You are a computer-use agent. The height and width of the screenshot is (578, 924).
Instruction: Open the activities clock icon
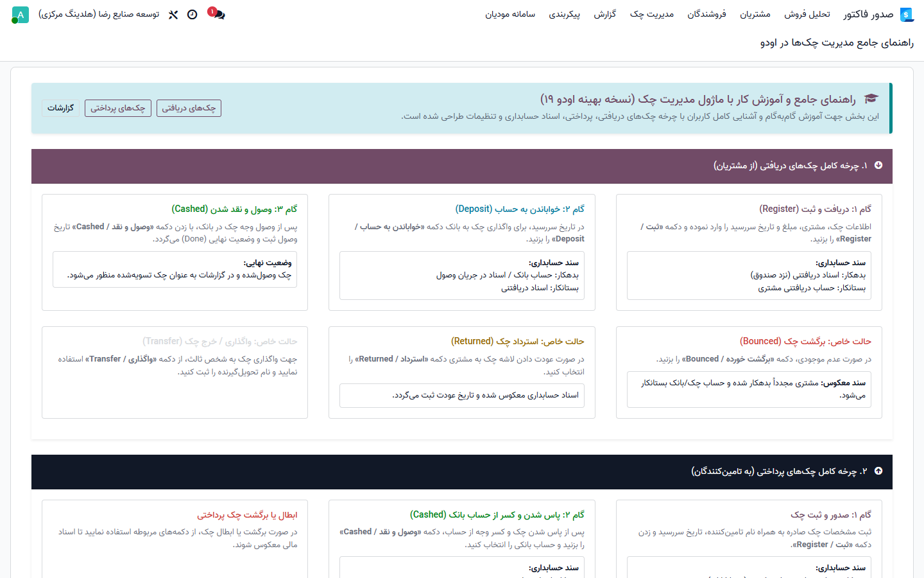[x=192, y=15]
